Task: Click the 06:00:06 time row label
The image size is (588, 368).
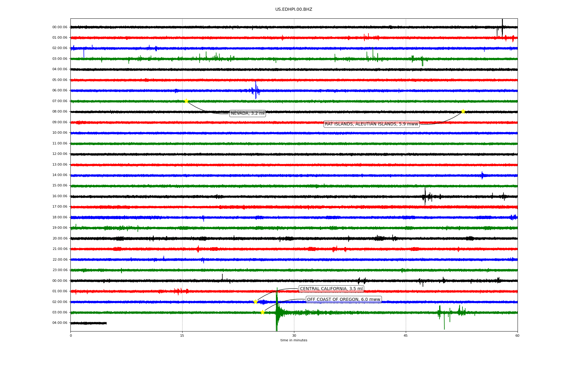Action: pyautogui.click(x=60, y=90)
